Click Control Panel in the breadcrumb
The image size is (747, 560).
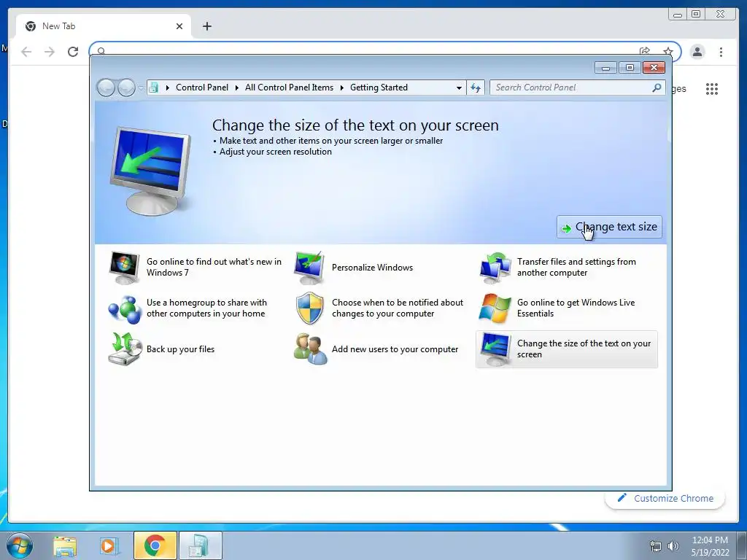click(202, 87)
